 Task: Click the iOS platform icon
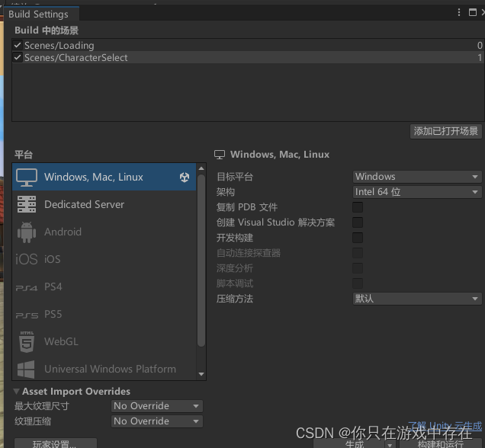point(27,259)
